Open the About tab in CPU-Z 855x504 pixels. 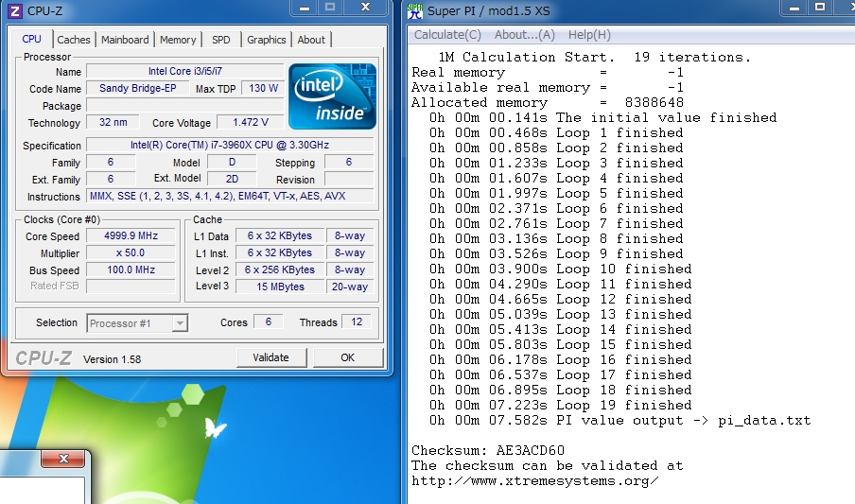point(311,40)
